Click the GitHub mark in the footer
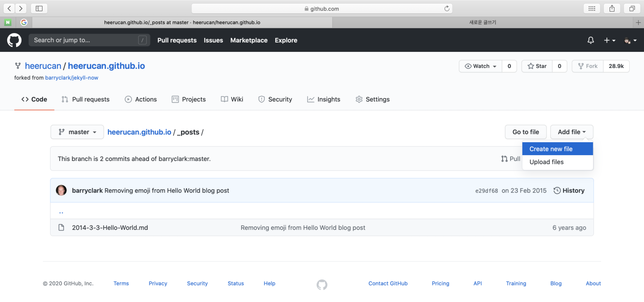Screen dimensions: 644x302 (x=322, y=285)
